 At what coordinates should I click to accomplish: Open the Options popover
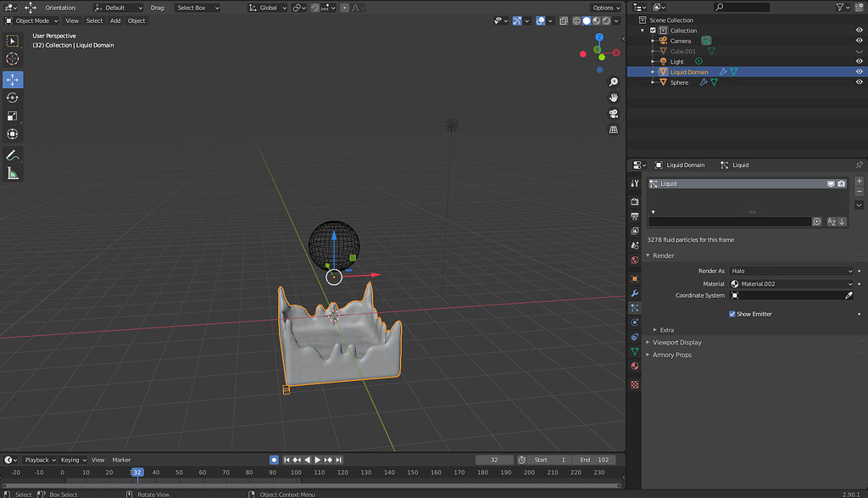(x=605, y=8)
